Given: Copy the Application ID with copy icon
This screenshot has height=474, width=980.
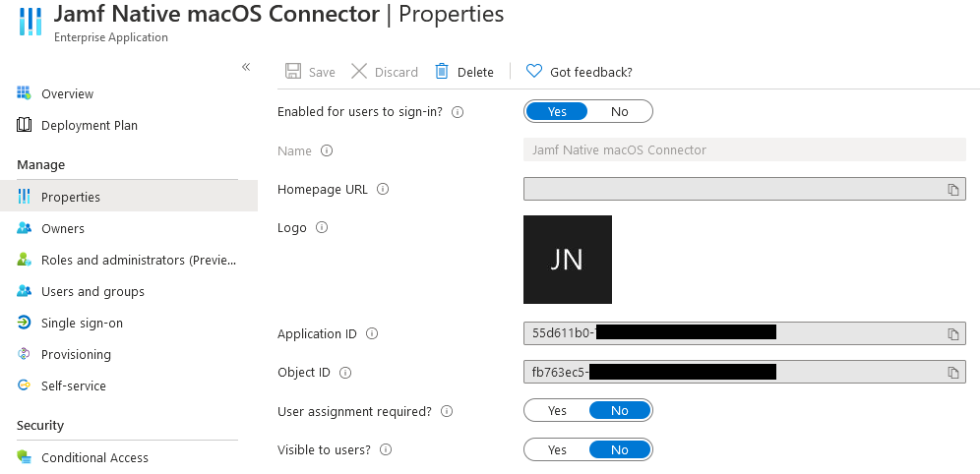Looking at the screenshot, I should click(x=952, y=334).
